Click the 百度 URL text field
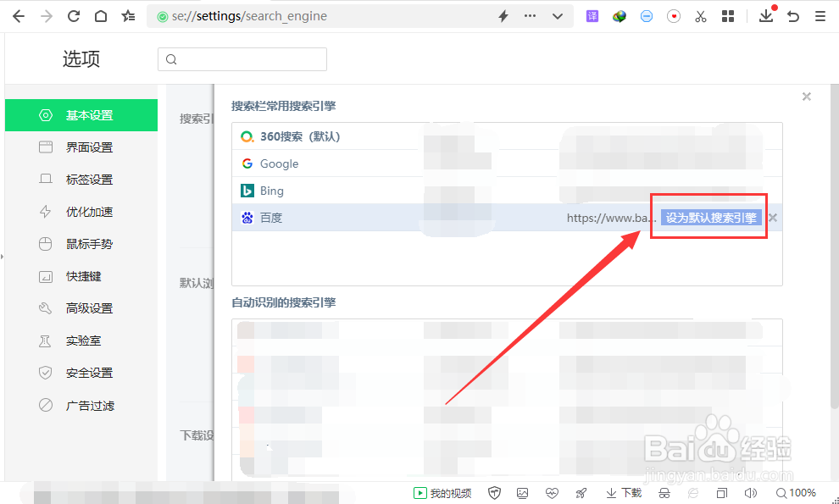Viewport: 839px width, 504px height. click(612, 218)
